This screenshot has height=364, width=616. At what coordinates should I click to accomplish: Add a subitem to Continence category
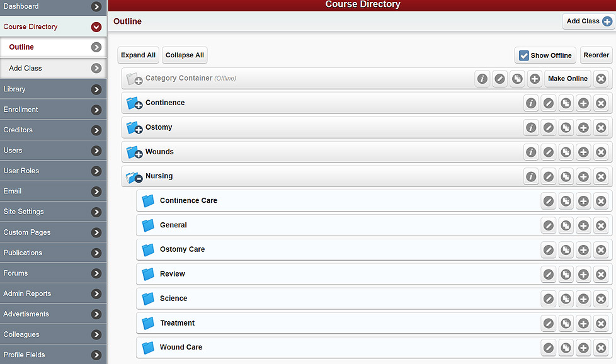583,103
